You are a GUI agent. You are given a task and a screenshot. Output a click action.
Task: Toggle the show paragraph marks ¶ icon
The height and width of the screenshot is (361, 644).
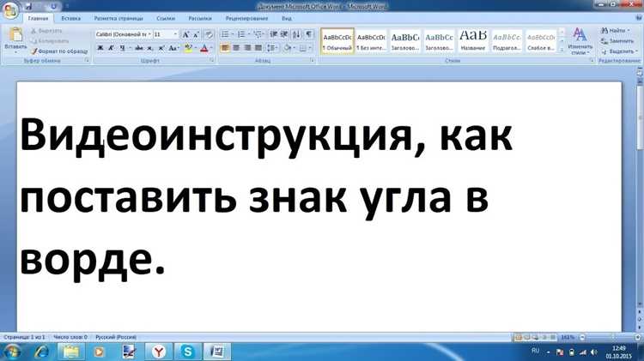pos(309,34)
